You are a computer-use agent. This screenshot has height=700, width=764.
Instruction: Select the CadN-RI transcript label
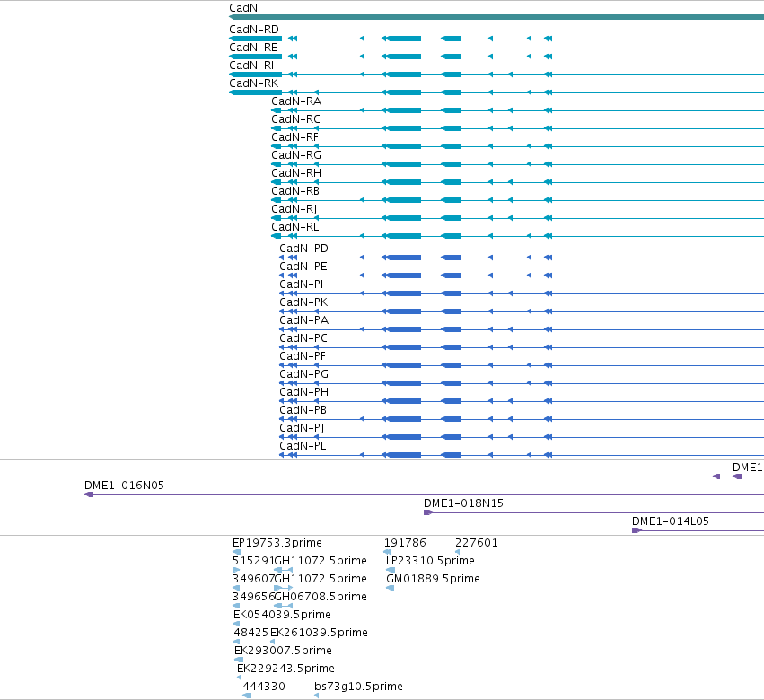tap(251, 66)
